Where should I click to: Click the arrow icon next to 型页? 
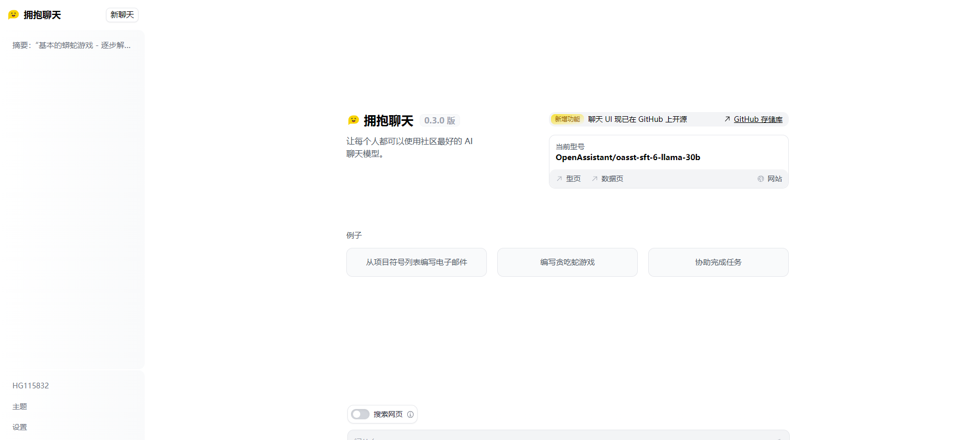tap(559, 179)
